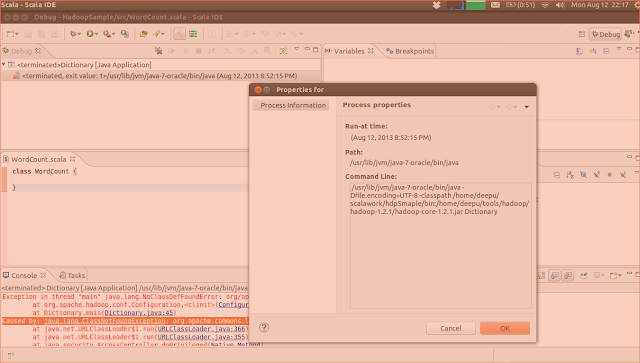Image resolution: width=640 pixels, height=363 pixels.
Task: Toggle Pin Console in Console toolbar
Action: [x=584, y=276]
